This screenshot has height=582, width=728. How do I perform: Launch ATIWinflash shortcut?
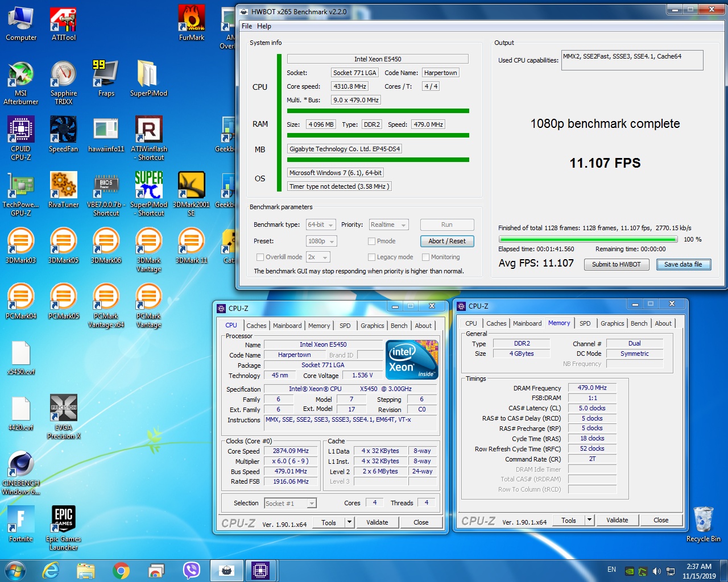149,138
